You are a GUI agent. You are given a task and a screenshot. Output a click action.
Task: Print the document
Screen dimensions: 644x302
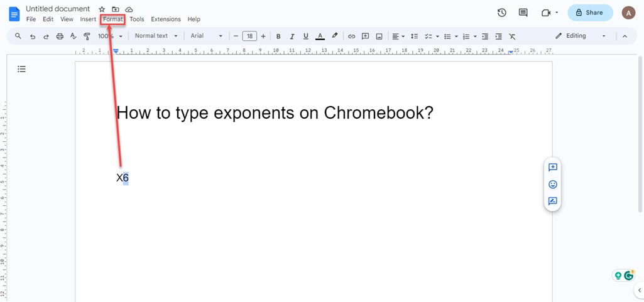[60, 36]
